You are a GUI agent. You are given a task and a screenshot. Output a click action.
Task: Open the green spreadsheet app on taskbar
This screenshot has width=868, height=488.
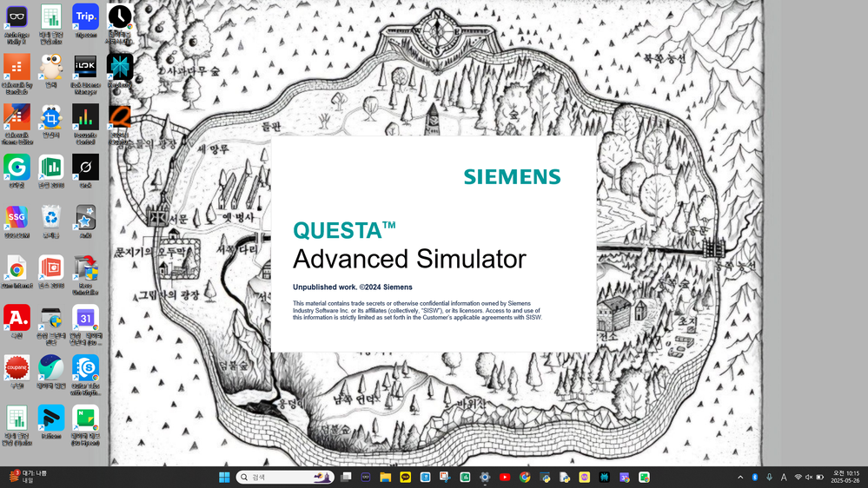(x=465, y=477)
